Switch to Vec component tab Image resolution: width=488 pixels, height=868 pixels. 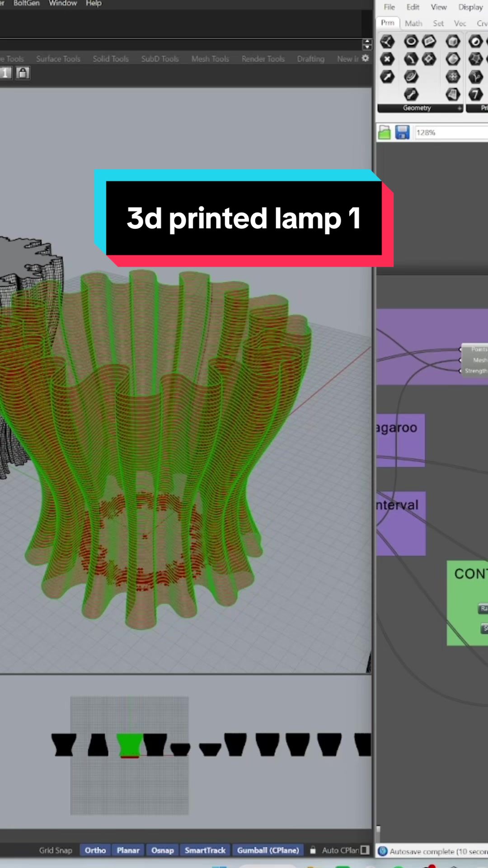point(460,23)
